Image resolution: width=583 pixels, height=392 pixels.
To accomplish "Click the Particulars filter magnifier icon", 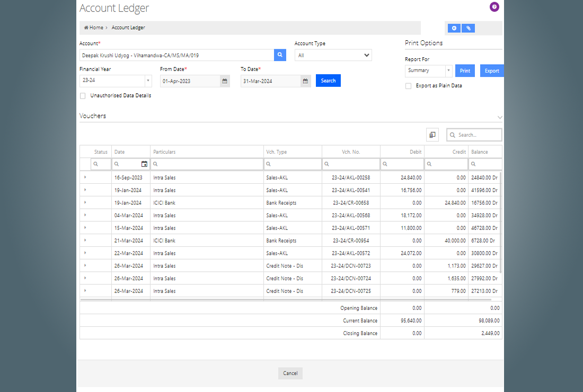I will coord(155,164).
